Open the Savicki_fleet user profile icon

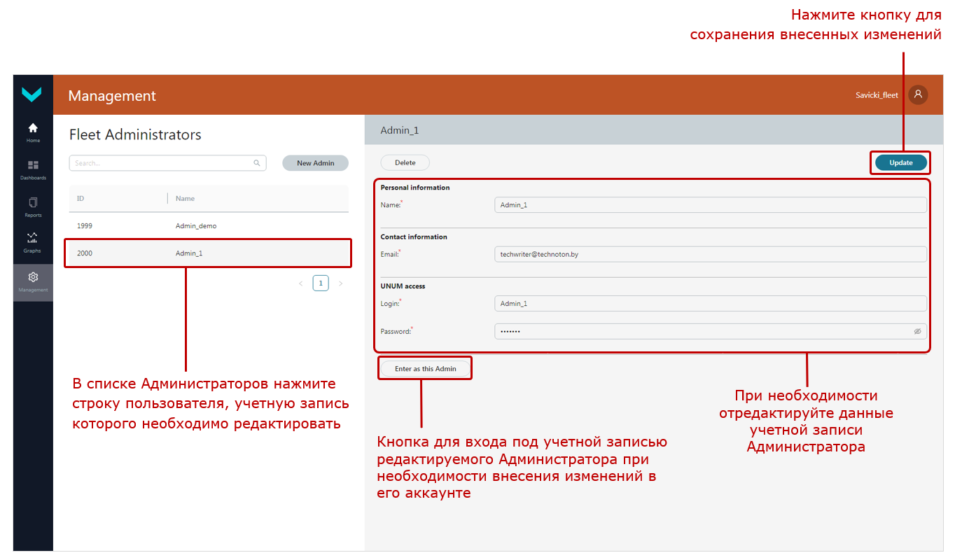pos(918,94)
